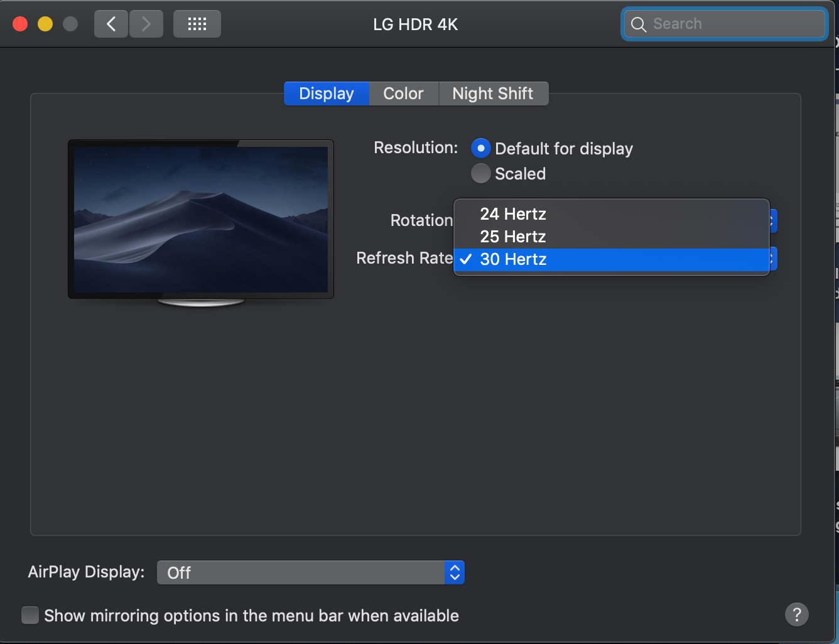Image resolution: width=839 pixels, height=644 pixels.
Task: Enable show mirroring options checkbox
Action: click(x=30, y=615)
